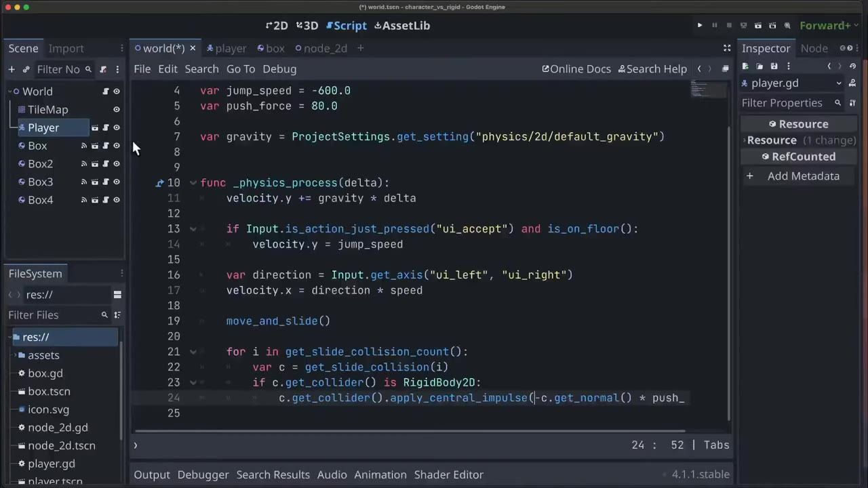868x488 pixels.
Task: Toggle visibility of the World node
Action: click(x=117, y=91)
